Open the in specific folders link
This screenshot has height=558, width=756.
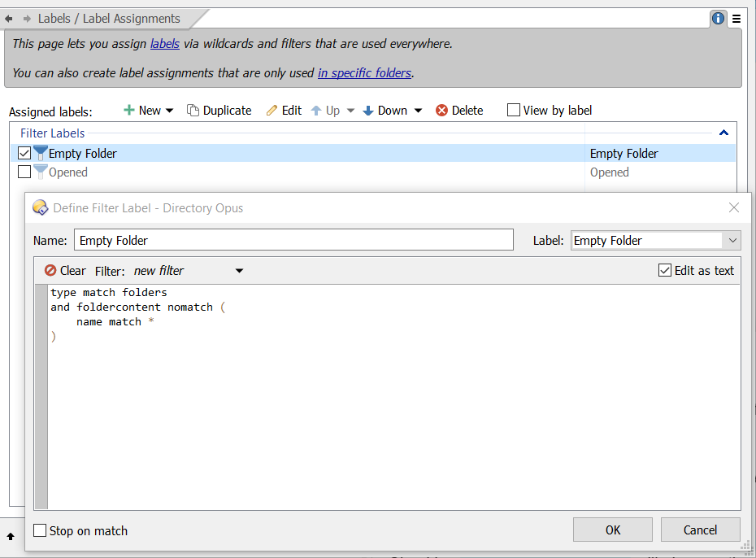364,73
